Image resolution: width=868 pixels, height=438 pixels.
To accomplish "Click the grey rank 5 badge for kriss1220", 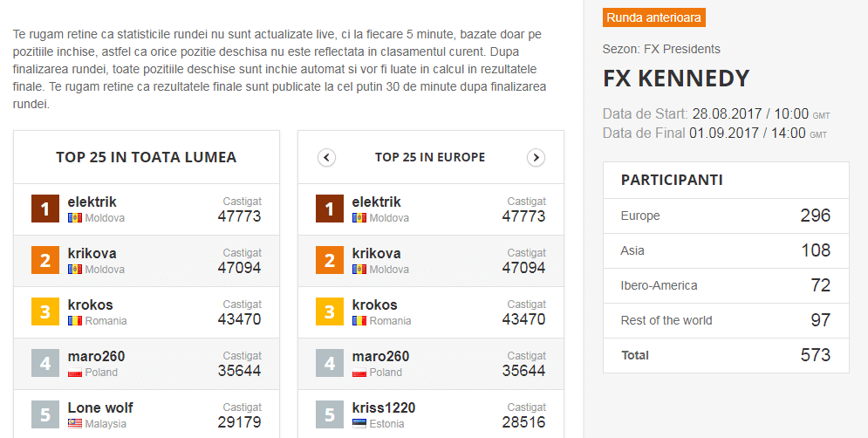I will pos(330,414).
